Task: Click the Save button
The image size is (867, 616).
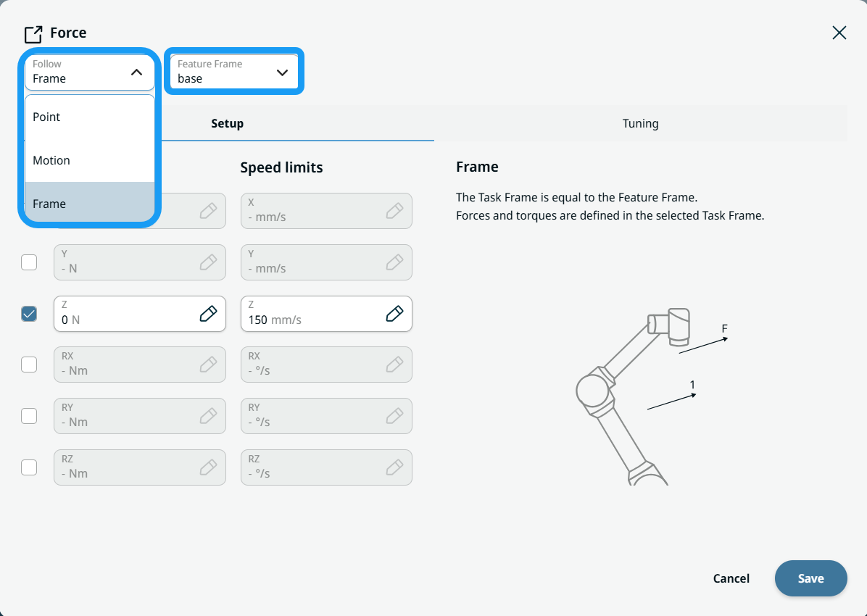Action: click(x=810, y=578)
